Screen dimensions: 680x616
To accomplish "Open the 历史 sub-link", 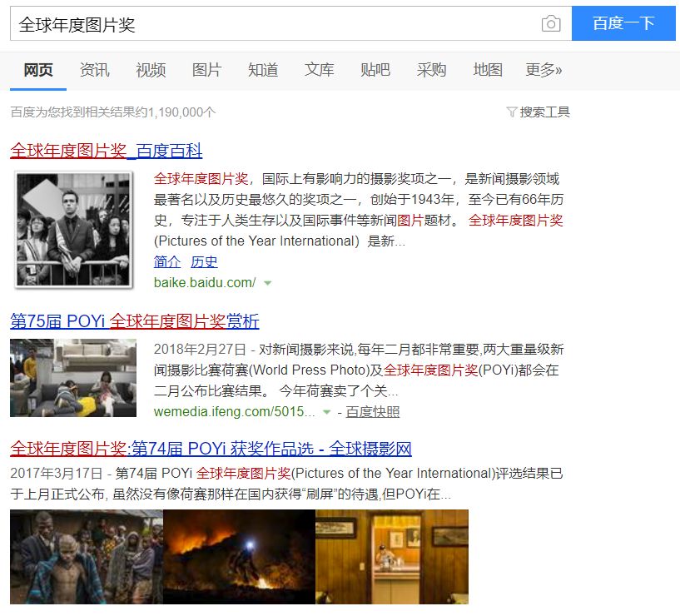I will 204,261.
